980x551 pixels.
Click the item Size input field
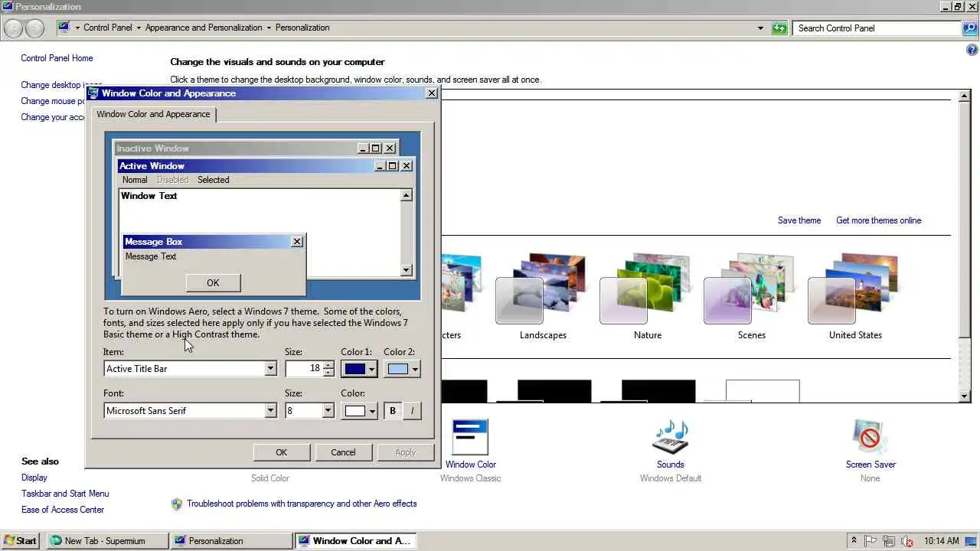coord(304,369)
